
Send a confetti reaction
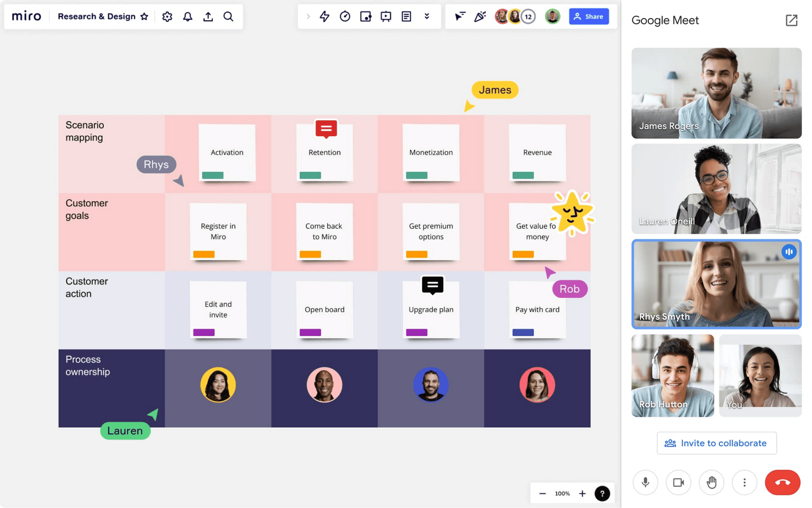[480, 16]
